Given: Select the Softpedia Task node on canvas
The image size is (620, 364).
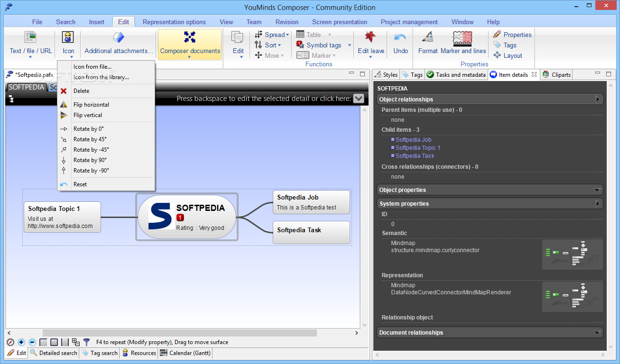Looking at the screenshot, I should pyautogui.click(x=311, y=232).
